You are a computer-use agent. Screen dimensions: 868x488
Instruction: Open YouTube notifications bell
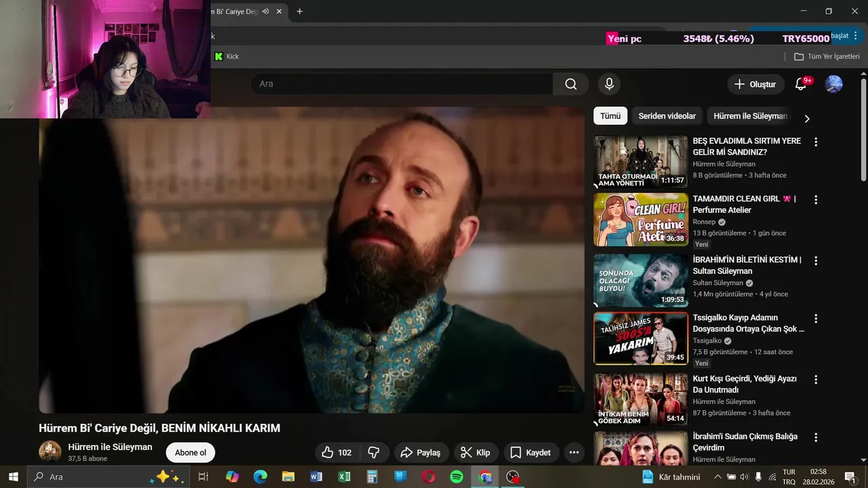coord(801,84)
